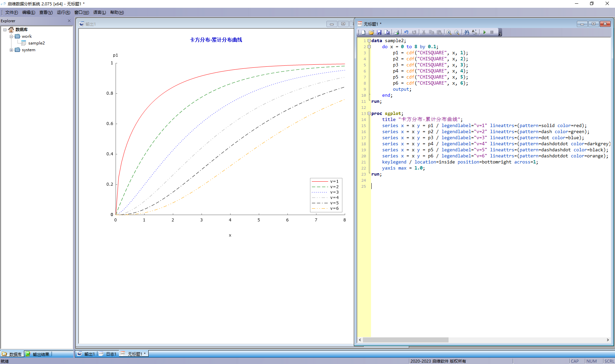Viewport: 615px width, 364px height.
Task: Click the v=6 legend entry
Action: (326, 208)
